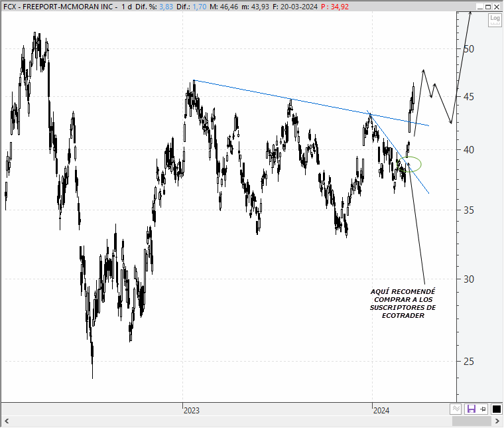Click the 2024 label on time axis
The width and height of the screenshot is (504, 428).
pos(381,411)
